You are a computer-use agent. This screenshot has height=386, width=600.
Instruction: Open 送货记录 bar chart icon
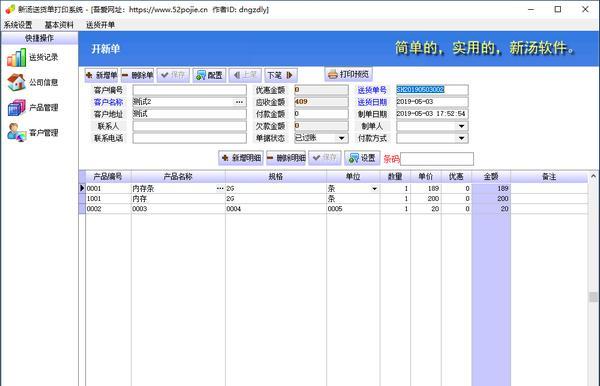tap(16, 57)
